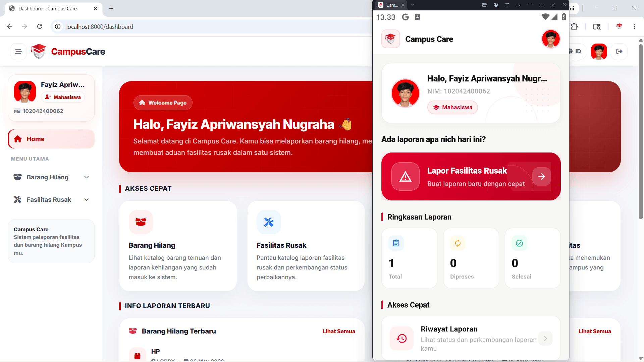Click the CampusCare graduation cap logo
The height and width of the screenshot is (362, 644).
(x=39, y=51)
